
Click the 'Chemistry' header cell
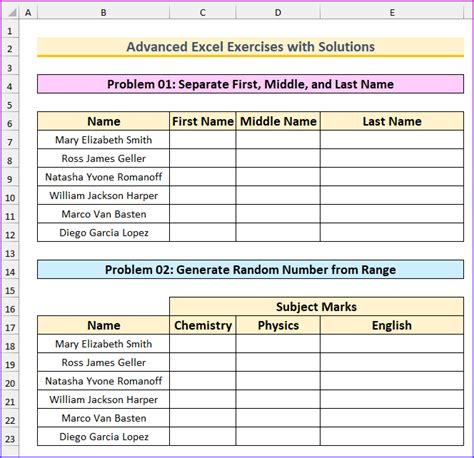click(x=202, y=325)
